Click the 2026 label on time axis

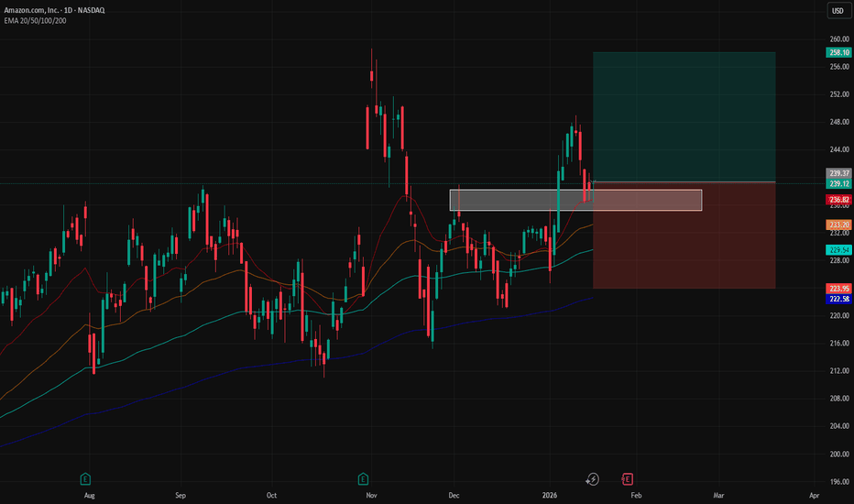pos(553,495)
